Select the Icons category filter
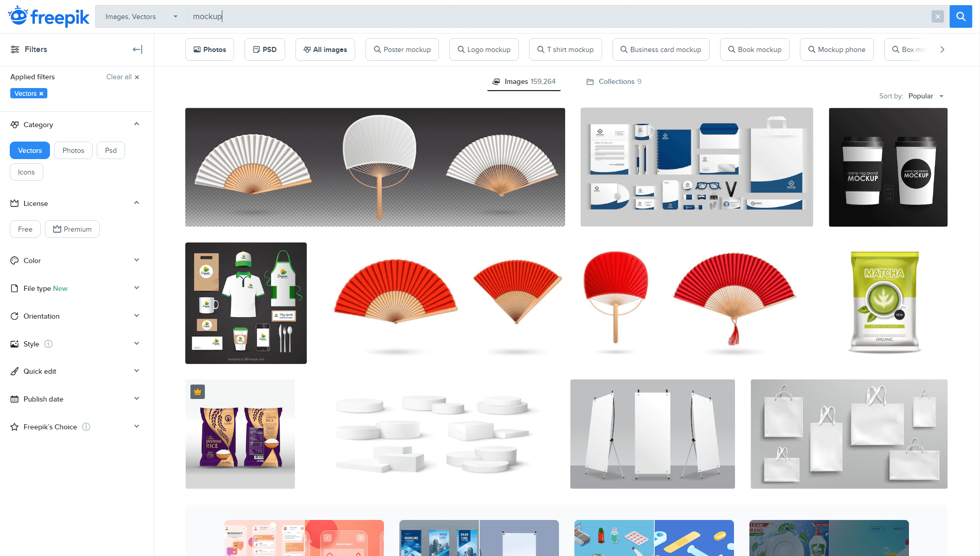This screenshot has width=980, height=556. coord(26,172)
